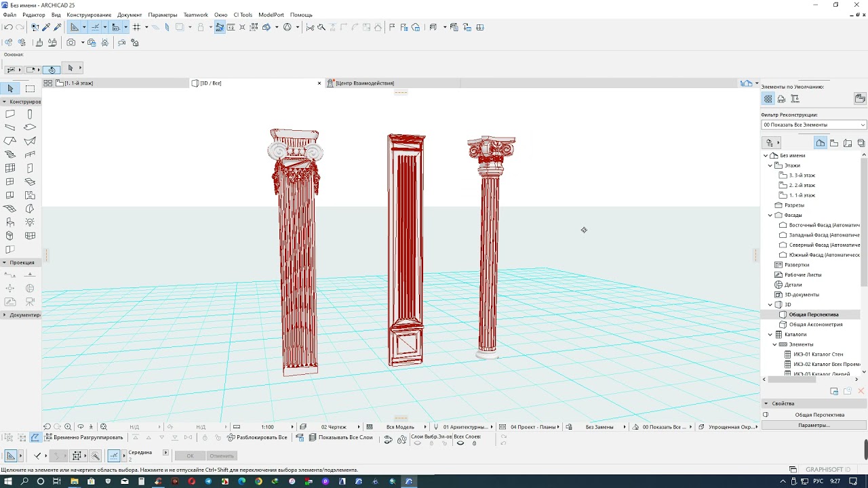Select the Mesh tool
This screenshot has width=868, height=488.
(10, 209)
